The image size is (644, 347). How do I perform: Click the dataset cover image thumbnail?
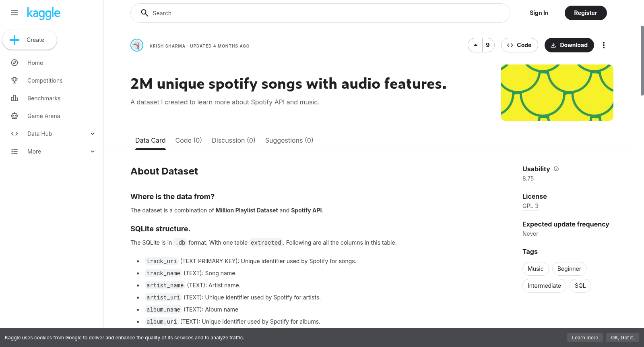557,93
